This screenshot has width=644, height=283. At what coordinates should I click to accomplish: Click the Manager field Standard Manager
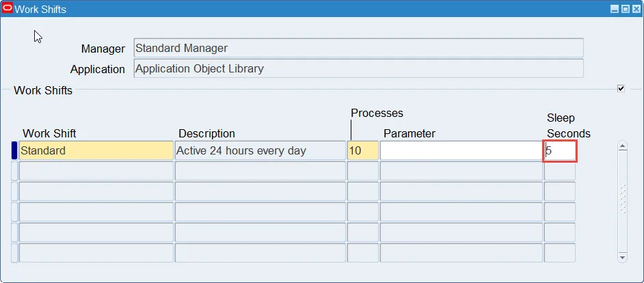(x=358, y=48)
